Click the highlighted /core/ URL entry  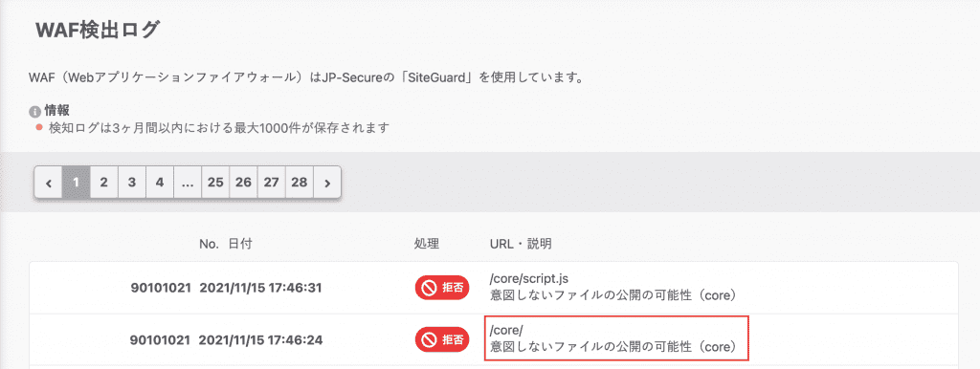pos(617,338)
